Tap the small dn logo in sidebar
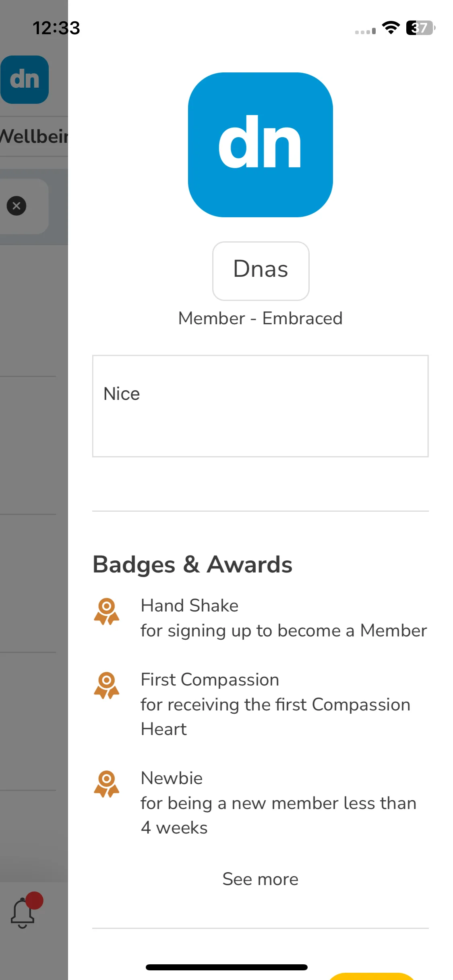The image size is (453, 980). pyautogui.click(x=25, y=80)
